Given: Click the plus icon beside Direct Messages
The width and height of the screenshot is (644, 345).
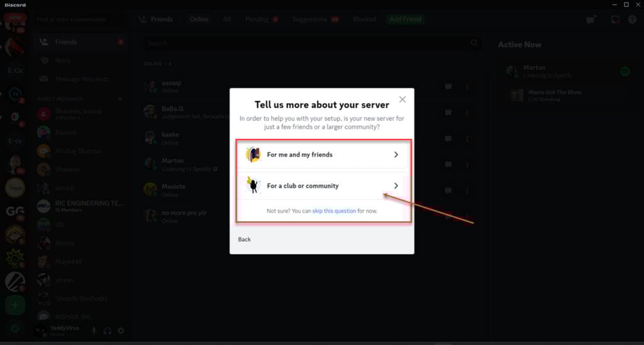Looking at the screenshot, I should click(x=120, y=99).
